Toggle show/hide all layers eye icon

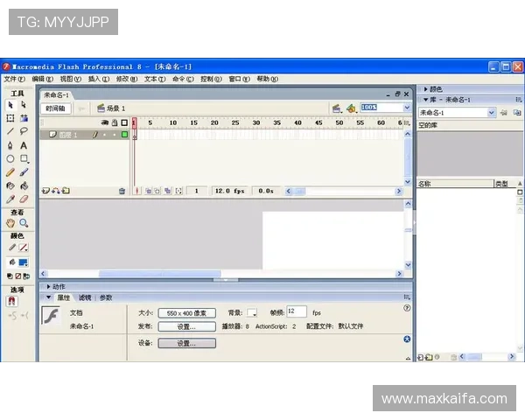[105, 122]
